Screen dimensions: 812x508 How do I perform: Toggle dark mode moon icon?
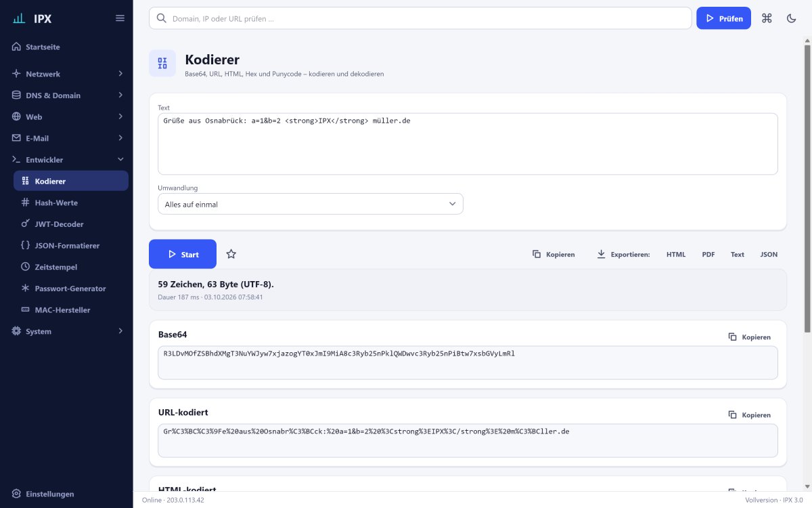coord(791,18)
